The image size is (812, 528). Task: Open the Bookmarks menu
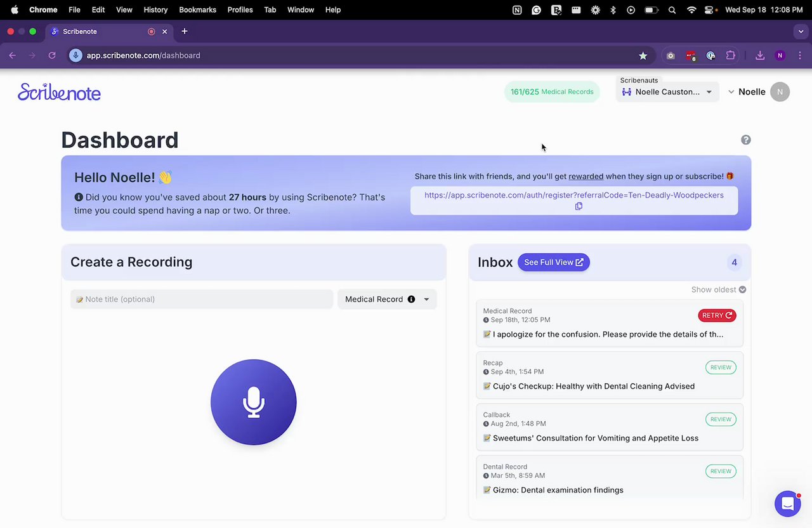click(x=198, y=10)
